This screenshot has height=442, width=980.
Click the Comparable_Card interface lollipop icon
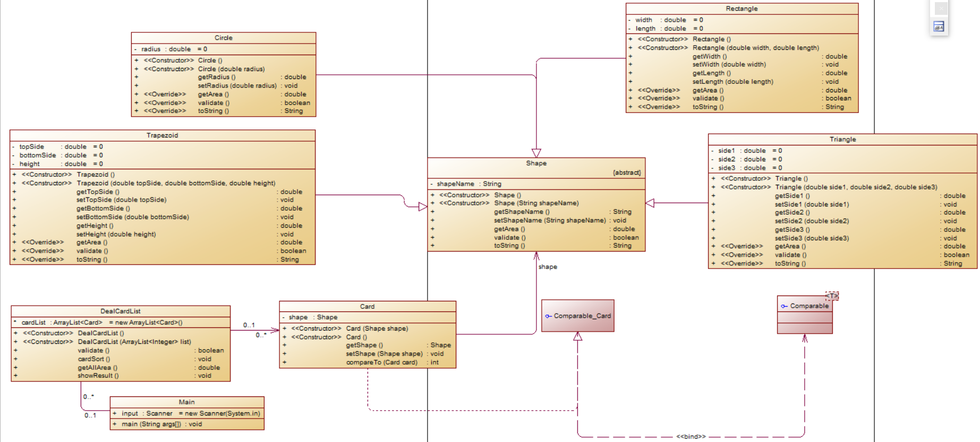coord(548,316)
